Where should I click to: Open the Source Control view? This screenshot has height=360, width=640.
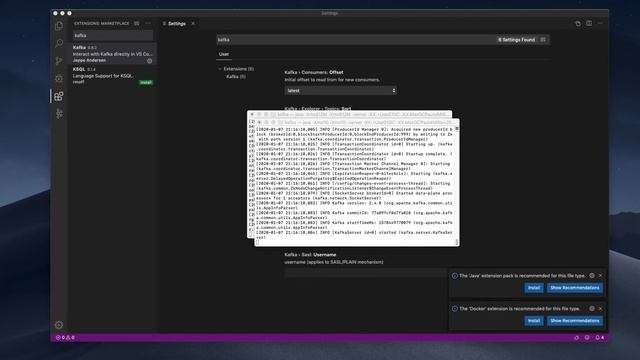(59, 61)
